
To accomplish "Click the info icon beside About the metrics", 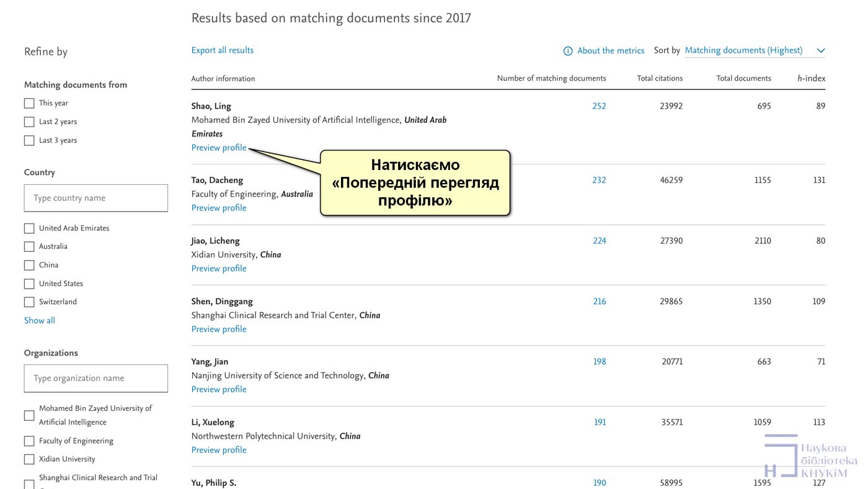I will click(x=567, y=51).
